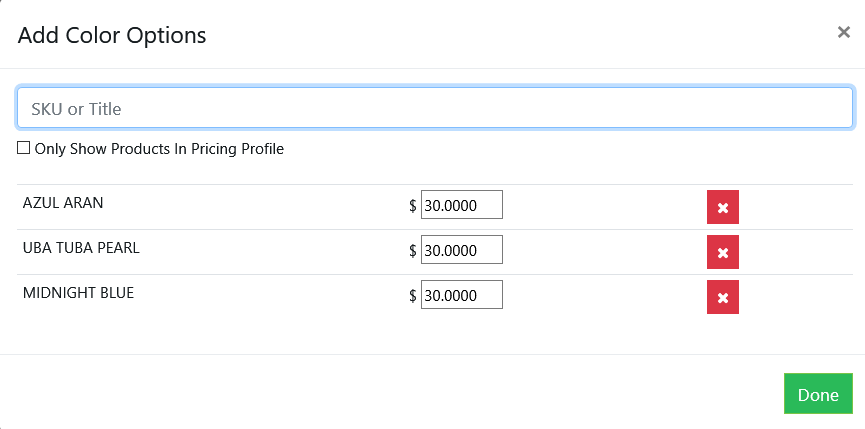This screenshot has height=429, width=865.
Task: Remove the AZUL ARAN color option
Action: (722, 207)
